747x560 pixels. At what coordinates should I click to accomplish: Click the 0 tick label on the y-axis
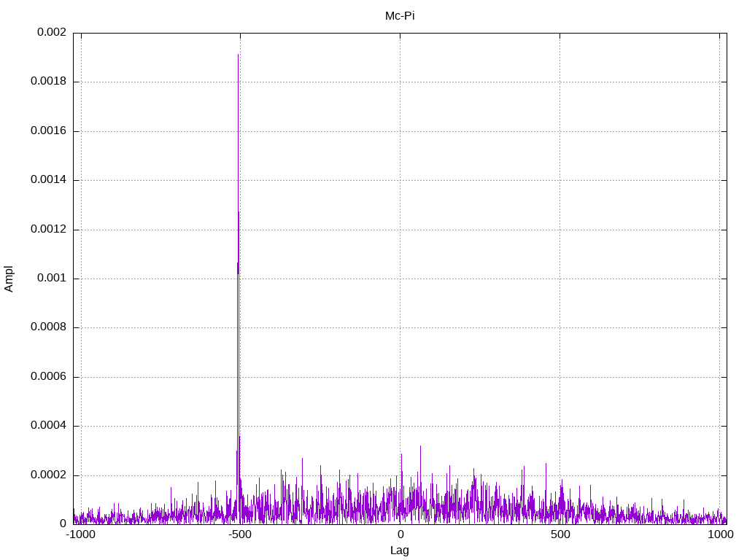tap(63, 524)
